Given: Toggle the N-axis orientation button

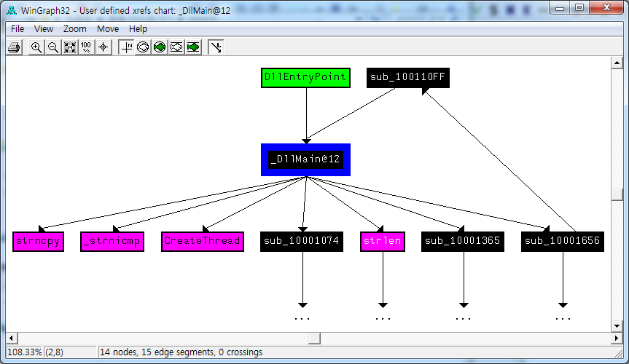Looking at the screenshot, I should tap(127, 47).
